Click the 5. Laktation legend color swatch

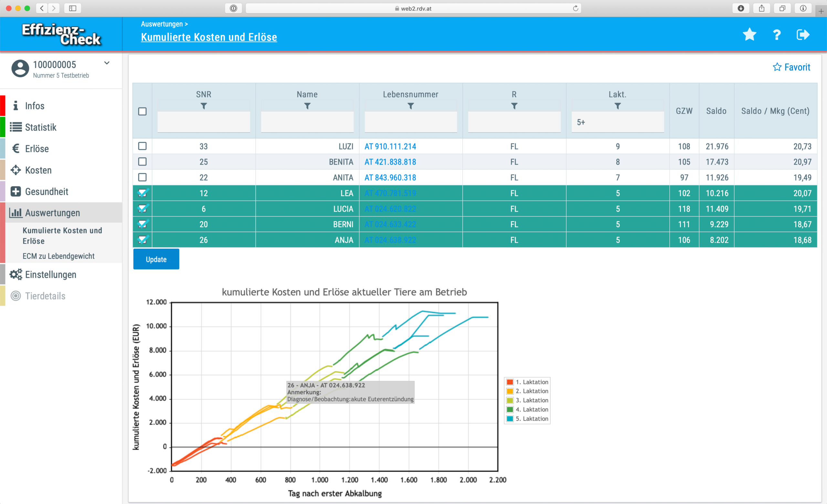pos(509,418)
